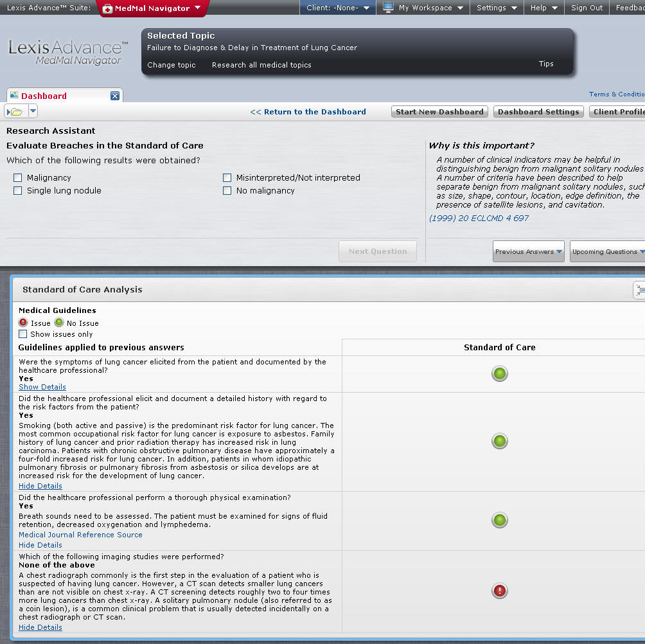The width and height of the screenshot is (645, 644).
Task: Open the Medical Journal Reference Source link
Action: pos(81,535)
